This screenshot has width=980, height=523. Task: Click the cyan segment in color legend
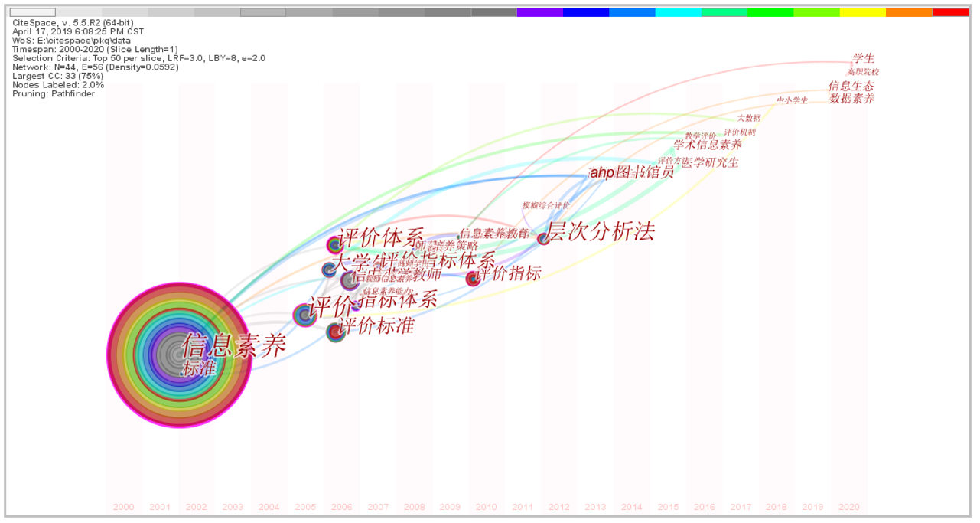(678, 12)
